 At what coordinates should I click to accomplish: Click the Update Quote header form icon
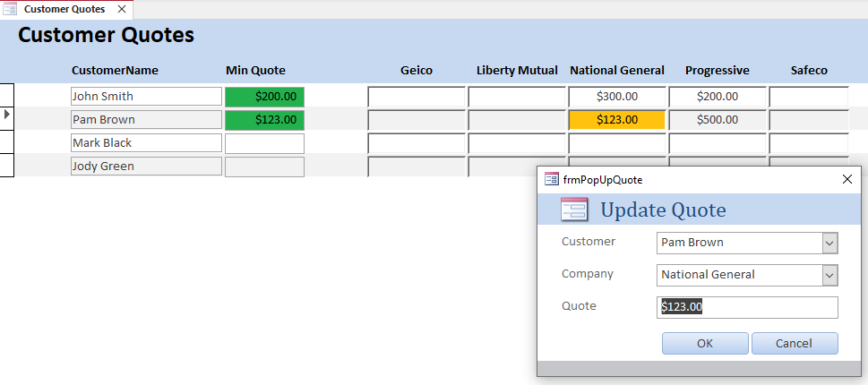point(573,210)
